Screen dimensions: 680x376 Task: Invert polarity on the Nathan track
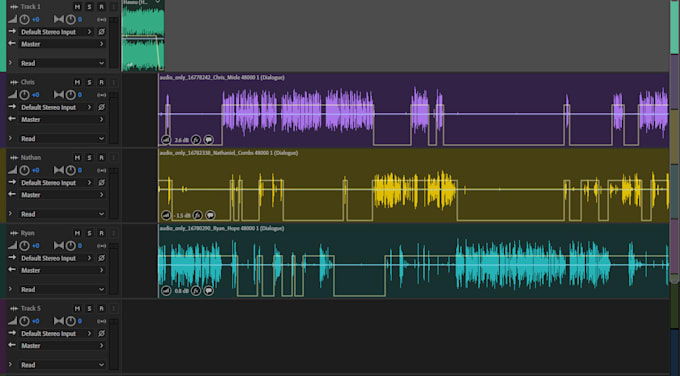coord(101,183)
